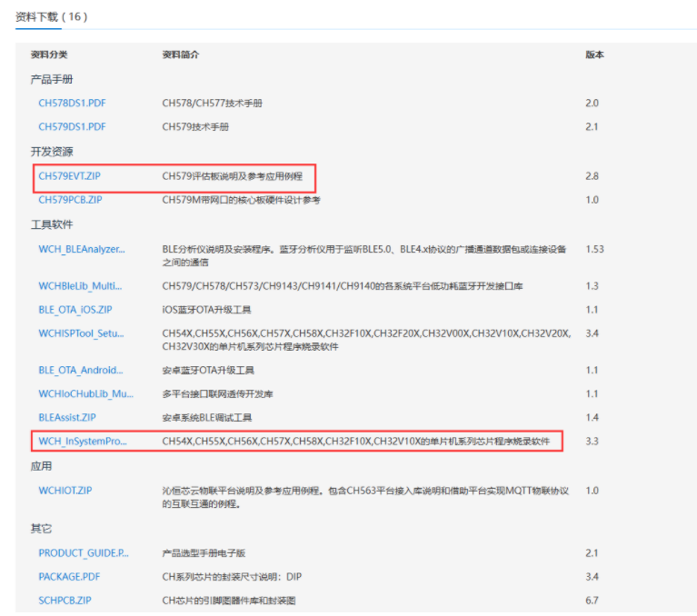Open BLEAssist.ZIP download link
The width and height of the screenshot is (697, 616).
[67, 417]
